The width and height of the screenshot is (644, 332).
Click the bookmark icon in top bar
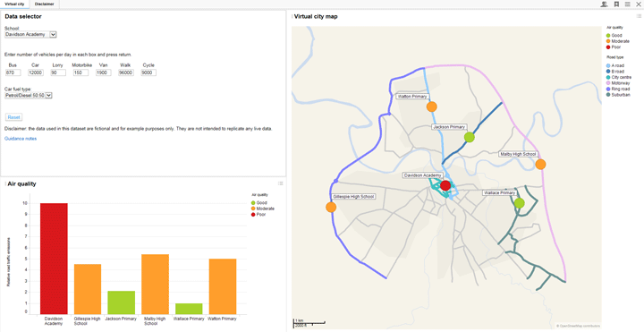[x=616, y=4]
